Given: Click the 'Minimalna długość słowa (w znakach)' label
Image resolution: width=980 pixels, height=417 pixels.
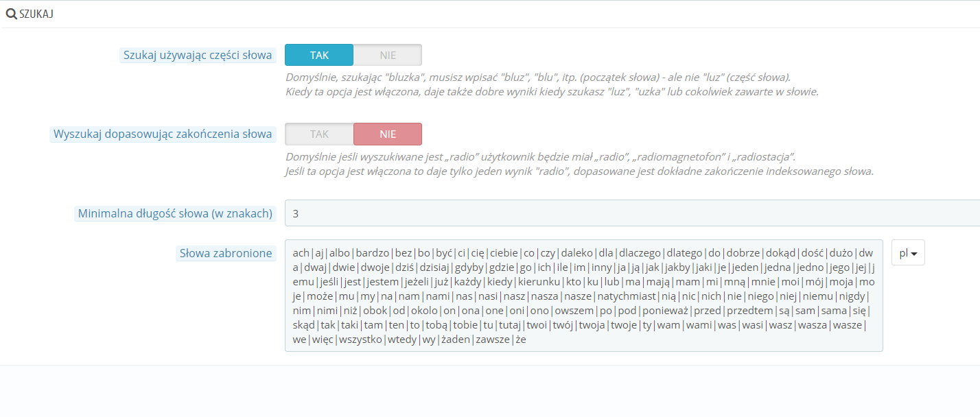Looking at the screenshot, I should [175, 213].
